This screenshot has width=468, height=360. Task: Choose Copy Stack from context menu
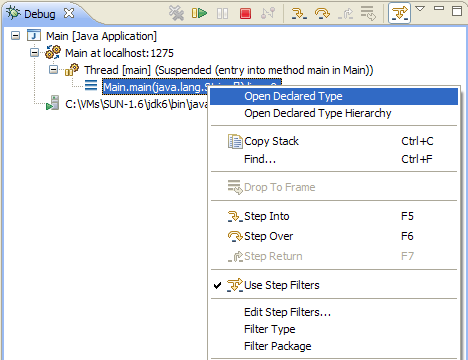(334, 141)
